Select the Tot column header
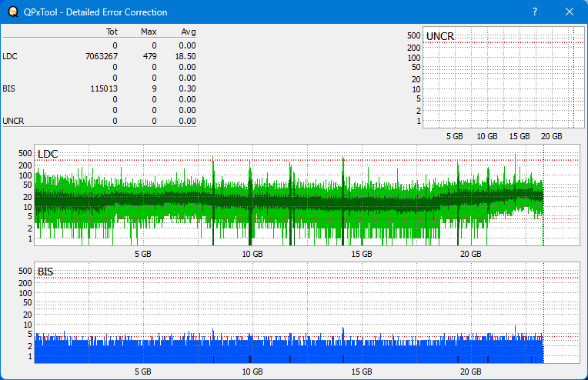This screenshot has height=380, width=588. click(112, 32)
